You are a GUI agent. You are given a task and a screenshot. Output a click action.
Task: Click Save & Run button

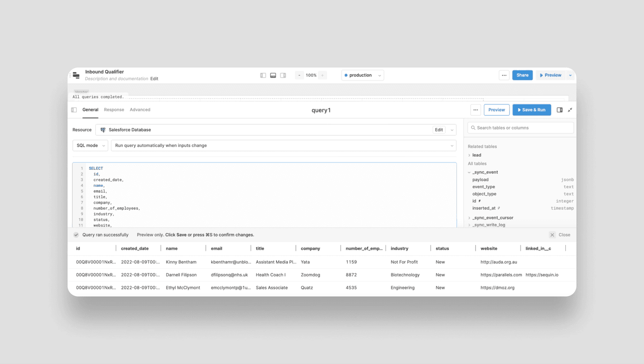531,110
